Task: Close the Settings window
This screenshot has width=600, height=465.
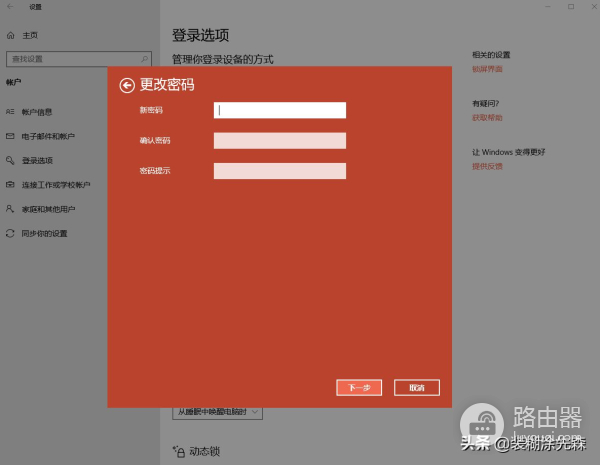Action: tap(594, 7)
